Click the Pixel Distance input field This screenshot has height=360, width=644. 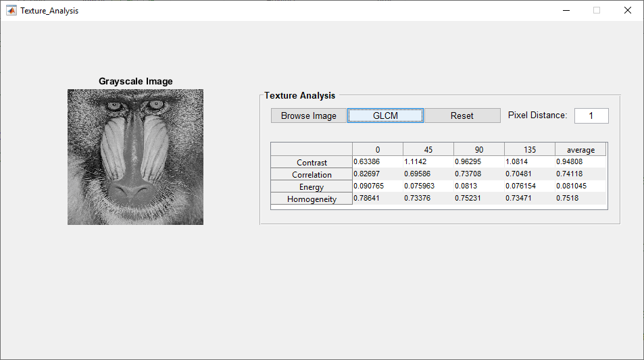click(x=591, y=115)
